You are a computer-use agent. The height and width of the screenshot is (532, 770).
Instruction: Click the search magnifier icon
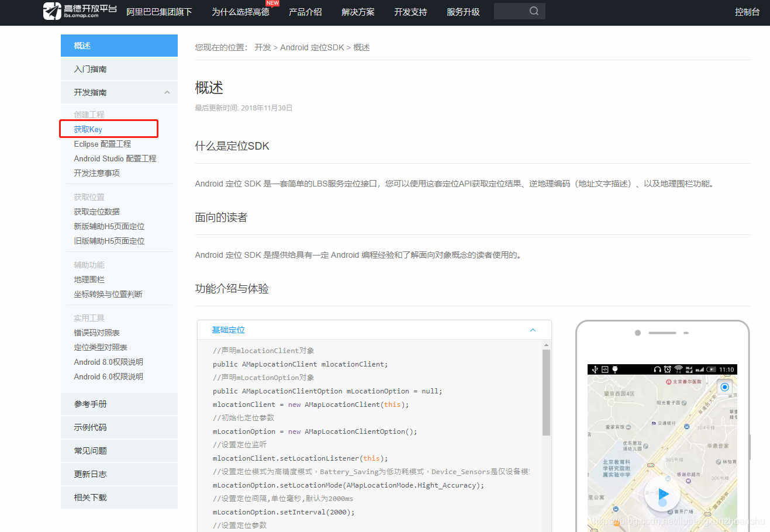coord(534,11)
